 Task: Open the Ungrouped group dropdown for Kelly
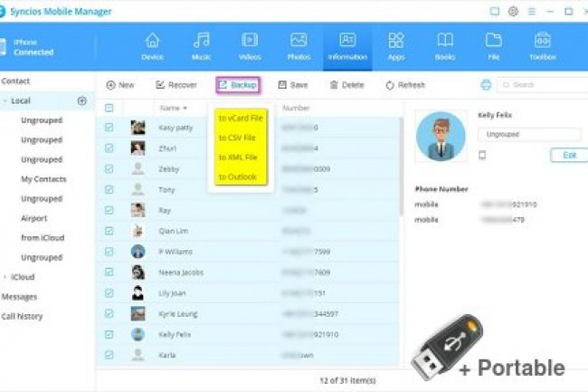[x=528, y=134]
